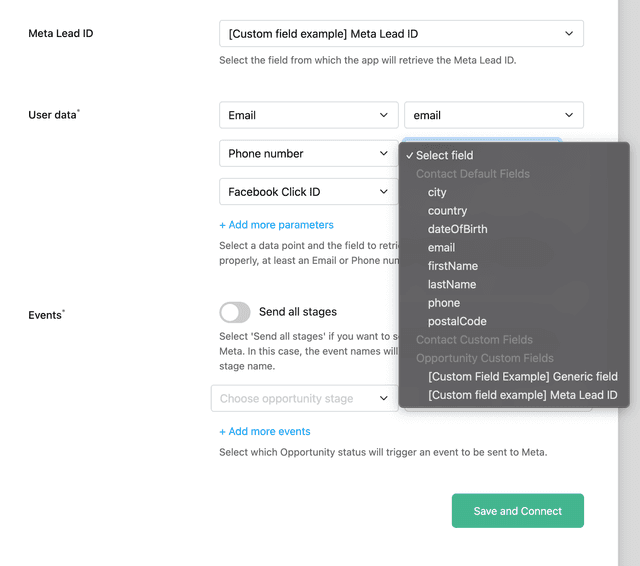Toggle the Send all stages switch
Viewport: 640px width, 566px height.
[235, 312]
